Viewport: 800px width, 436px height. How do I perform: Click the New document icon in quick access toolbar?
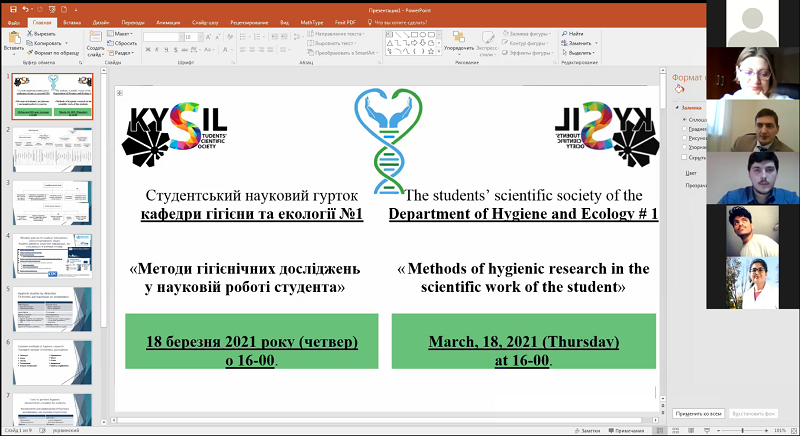tap(64, 9)
